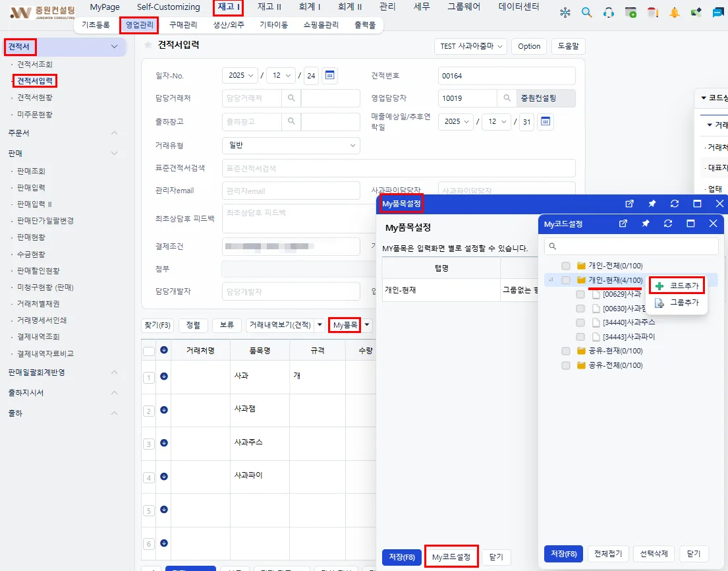The image size is (728, 571).
Task: Select 코드추가 in the context menu
Action: [x=677, y=285]
